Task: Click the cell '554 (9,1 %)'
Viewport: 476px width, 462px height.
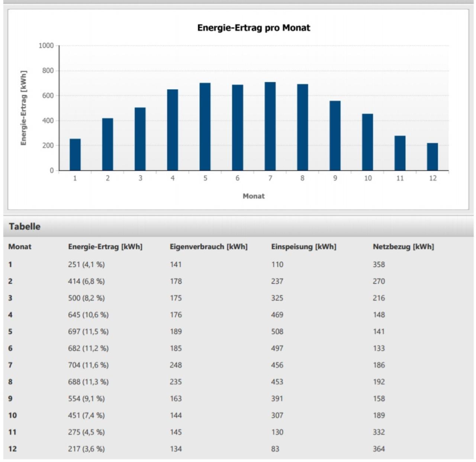Action: click(86, 398)
